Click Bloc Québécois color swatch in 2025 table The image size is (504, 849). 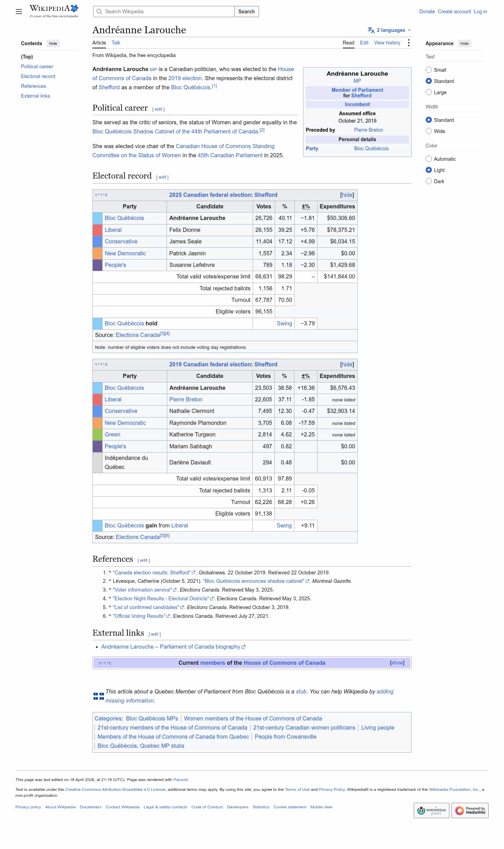coord(97,218)
